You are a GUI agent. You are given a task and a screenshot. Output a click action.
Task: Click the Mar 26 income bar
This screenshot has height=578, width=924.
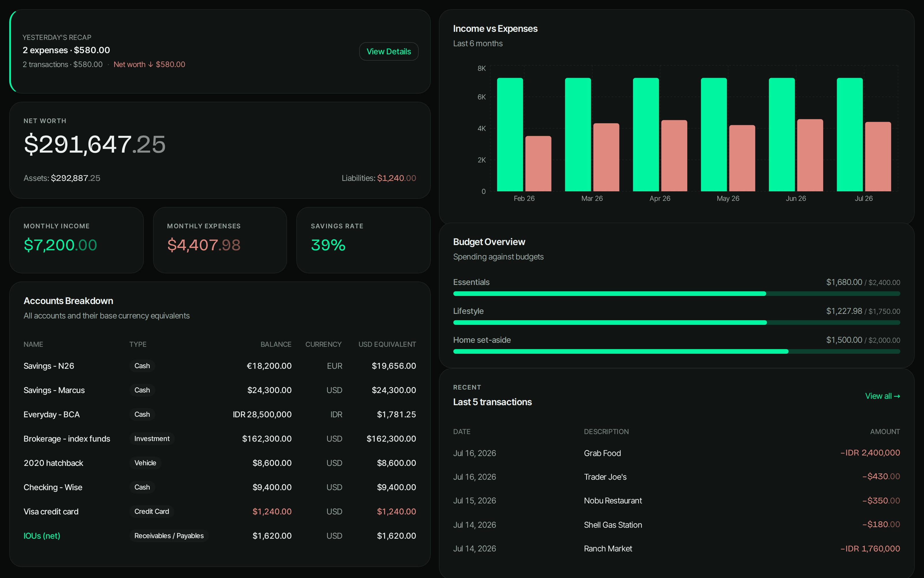[x=578, y=135]
